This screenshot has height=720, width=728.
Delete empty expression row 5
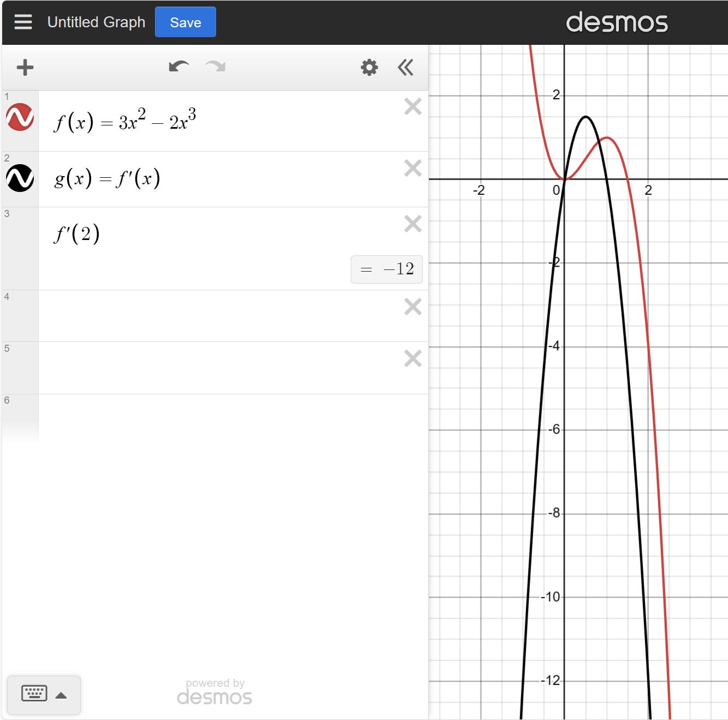pyautogui.click(x=413, y=359)
